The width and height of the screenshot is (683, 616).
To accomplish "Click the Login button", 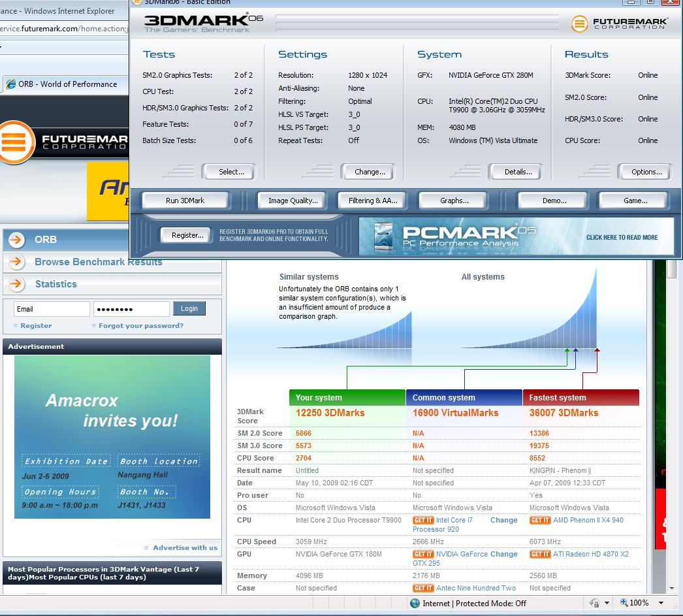I will click(189, 308).
